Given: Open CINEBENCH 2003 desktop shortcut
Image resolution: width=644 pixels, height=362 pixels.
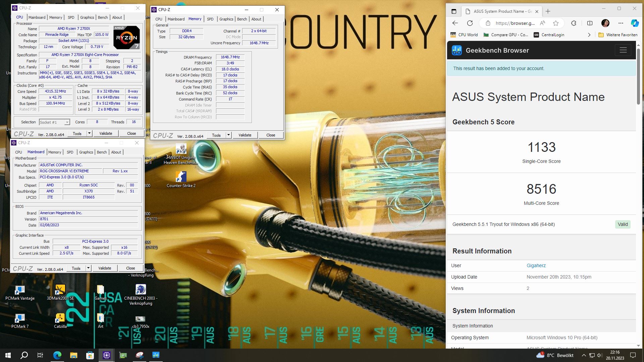Looking at the screenshot, I should 141,295.
